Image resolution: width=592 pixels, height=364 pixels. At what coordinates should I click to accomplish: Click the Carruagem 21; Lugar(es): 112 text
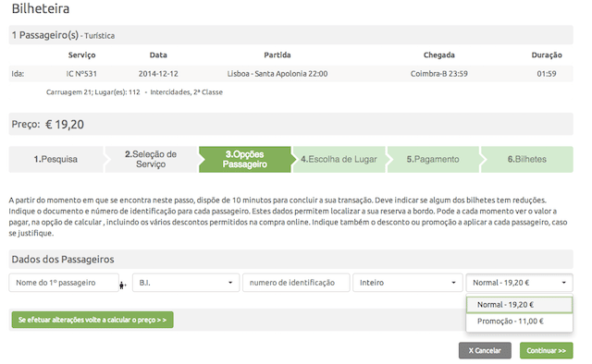tap(92, 92)
